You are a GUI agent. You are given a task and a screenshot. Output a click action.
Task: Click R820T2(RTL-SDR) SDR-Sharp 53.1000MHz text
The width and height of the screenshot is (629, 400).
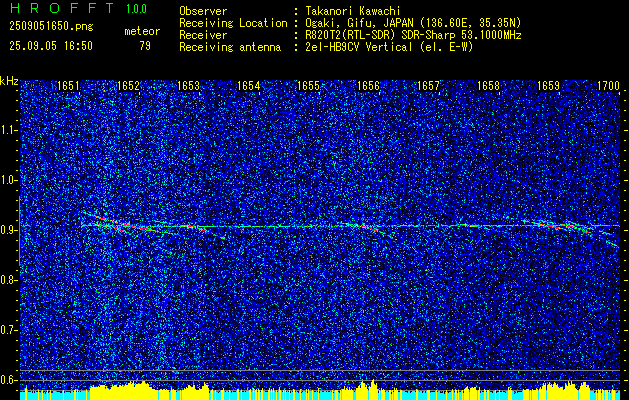(413, 35)
